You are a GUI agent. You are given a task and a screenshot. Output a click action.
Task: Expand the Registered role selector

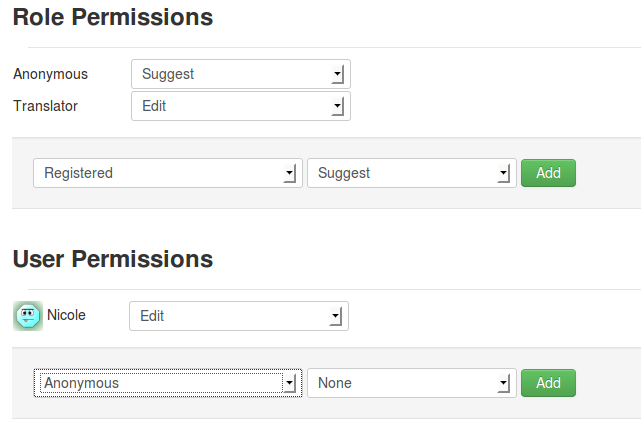coord(167,173)
